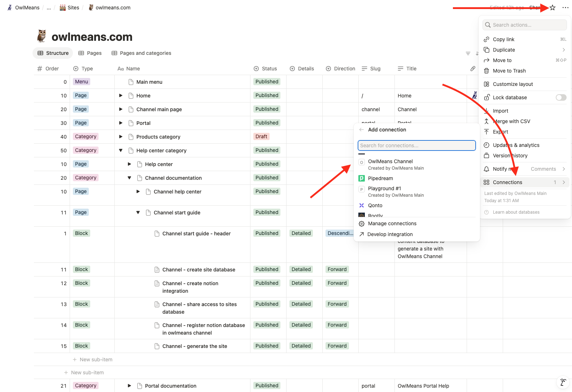This screenshot has width=572, height=392.
Task: Click the Slug column header
Action: pyautogui.click(x=371, y=69)
